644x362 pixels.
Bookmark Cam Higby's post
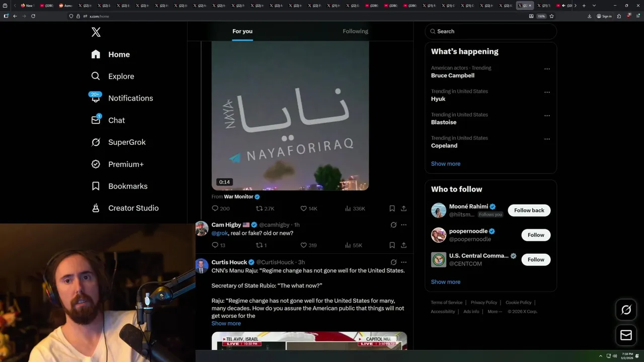(x=392, y=245)
